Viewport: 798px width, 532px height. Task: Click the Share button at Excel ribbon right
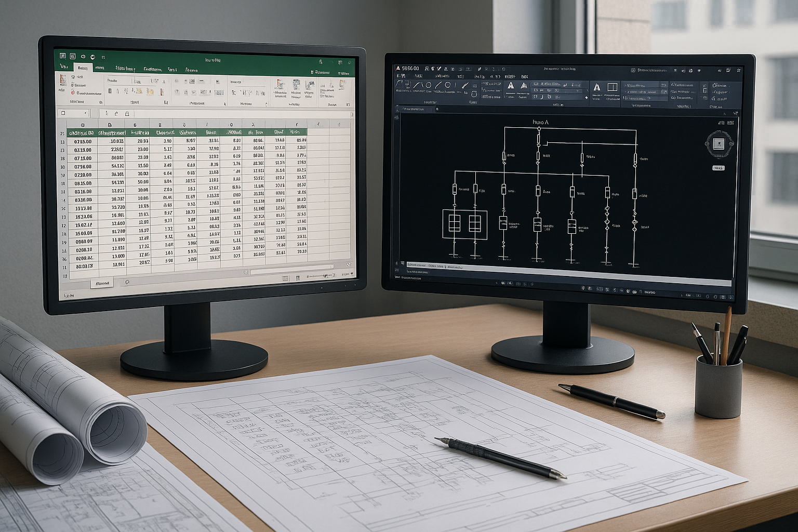coord(343,73)
